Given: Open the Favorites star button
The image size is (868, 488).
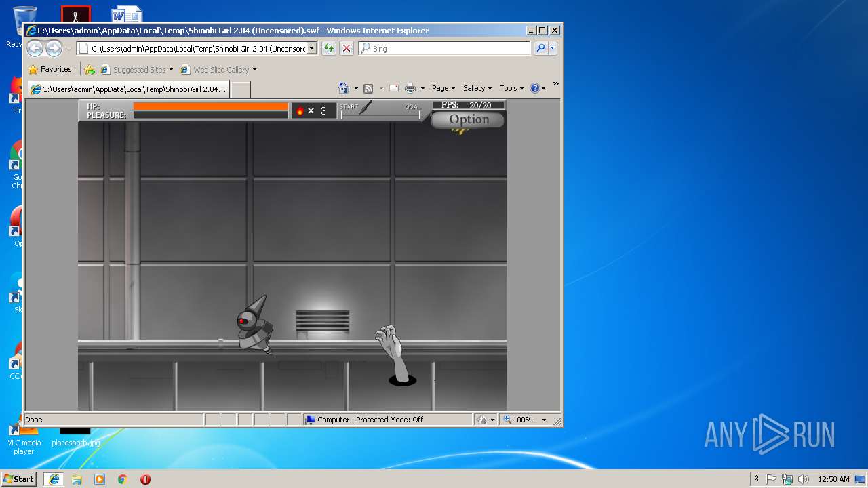Looking at the screenshot, I should coord(50,69).
